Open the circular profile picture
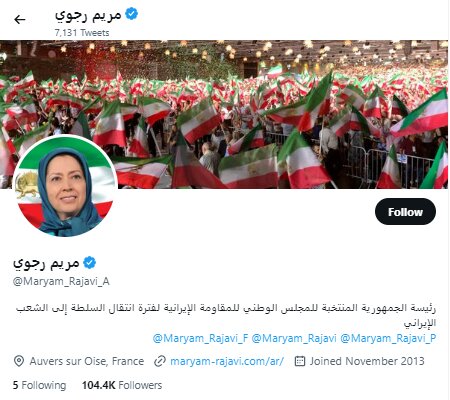The image size is (450, 400). 65,186
